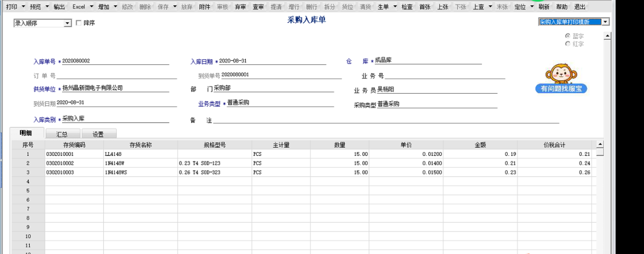
Task: Select unit price cell 0.01500
Action: pyautogui.click(x=406, y=172)
